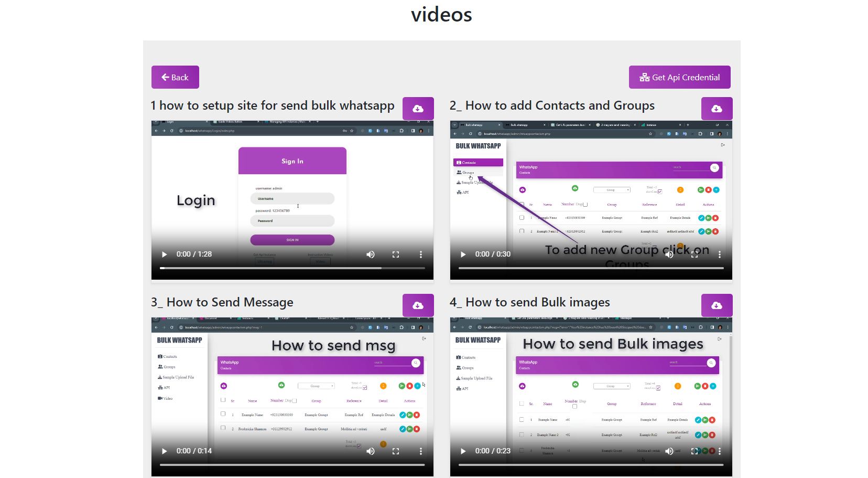This screenshot has width=868, height=478.
Task: Open more options on site setup video
Action: pos(420,254)
